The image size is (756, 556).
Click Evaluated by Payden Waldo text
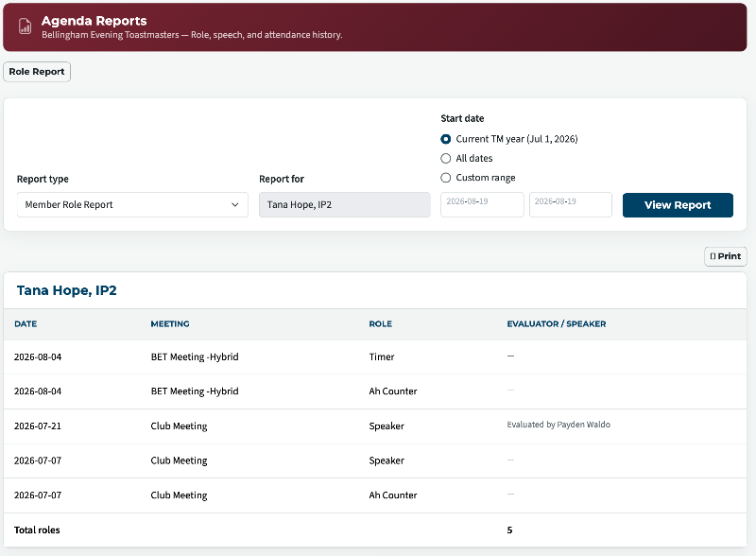(558, 425)
